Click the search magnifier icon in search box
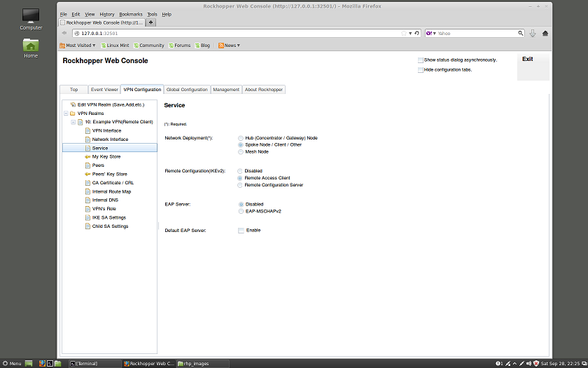The width and height of the screenshot is (588, 368). pos(520,33)
